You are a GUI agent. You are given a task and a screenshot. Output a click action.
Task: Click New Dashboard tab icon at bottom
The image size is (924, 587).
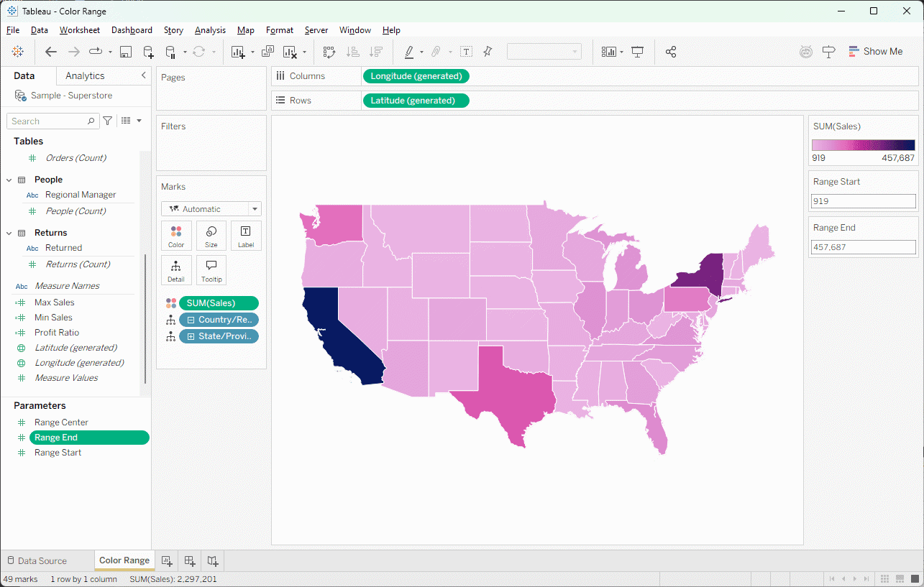pyautogui.click(x=190, y=560)
